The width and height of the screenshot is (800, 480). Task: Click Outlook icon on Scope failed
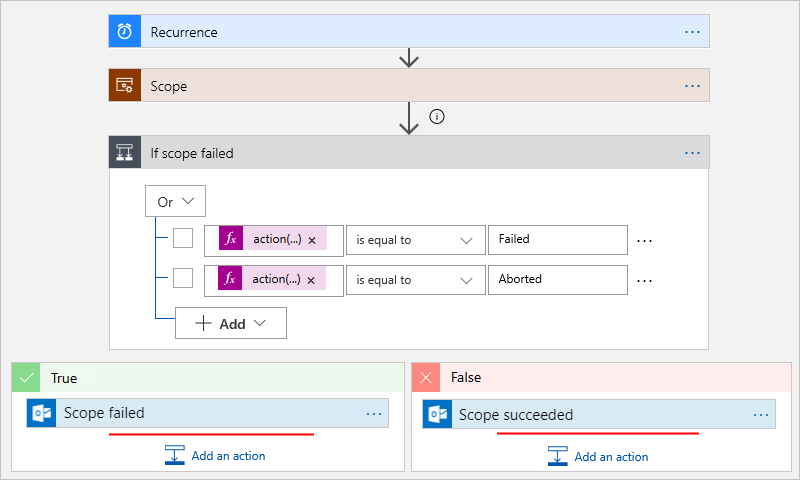coord(43,413)
